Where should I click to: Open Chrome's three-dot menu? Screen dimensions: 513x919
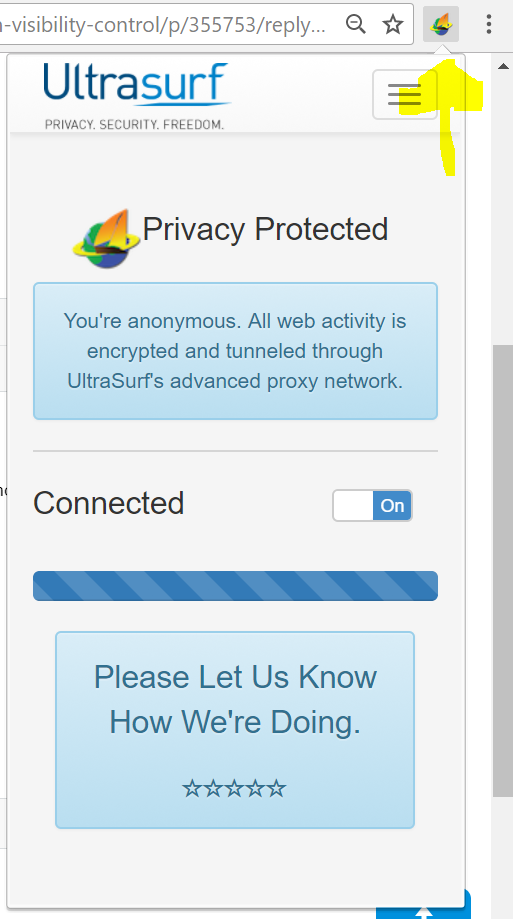pyautogui.click(x=488, y=24)
